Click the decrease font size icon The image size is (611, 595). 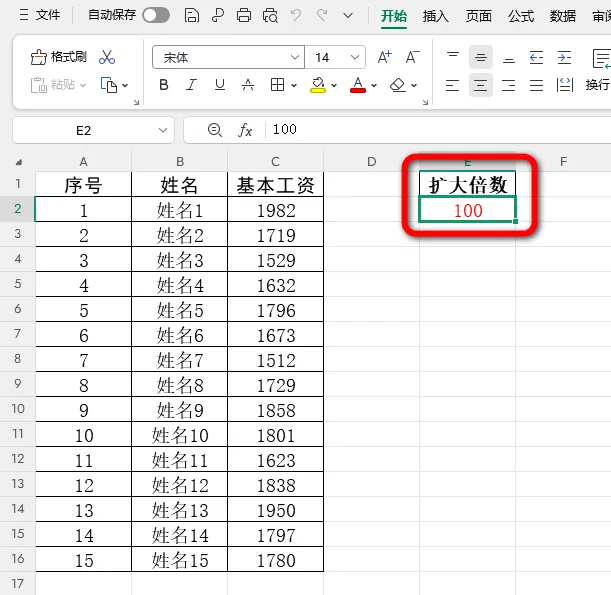tap(413, 57)
